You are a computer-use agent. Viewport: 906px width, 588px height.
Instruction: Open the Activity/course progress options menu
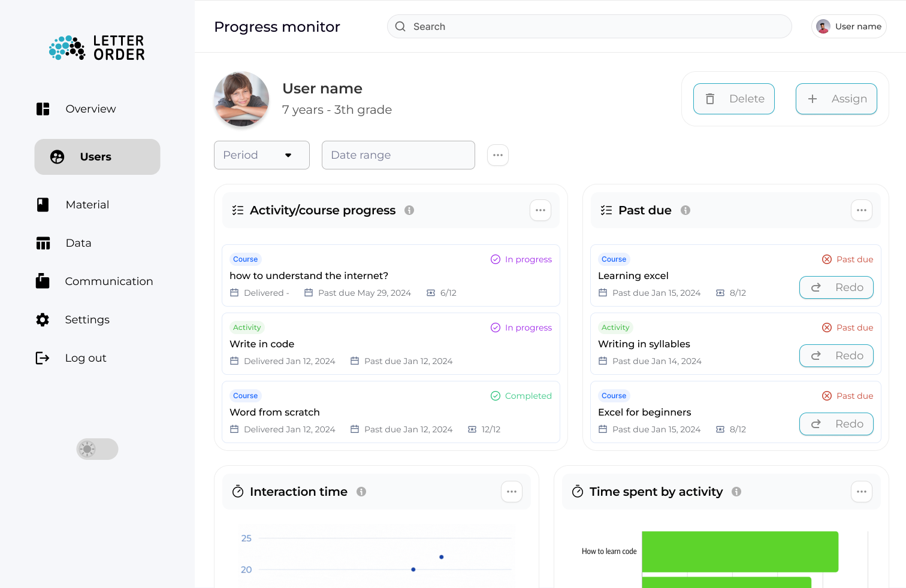[x=540, y=210]
